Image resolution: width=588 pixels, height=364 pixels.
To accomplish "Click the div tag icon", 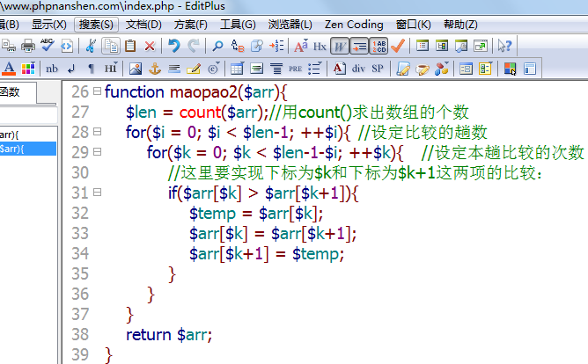I will [358, 69].
